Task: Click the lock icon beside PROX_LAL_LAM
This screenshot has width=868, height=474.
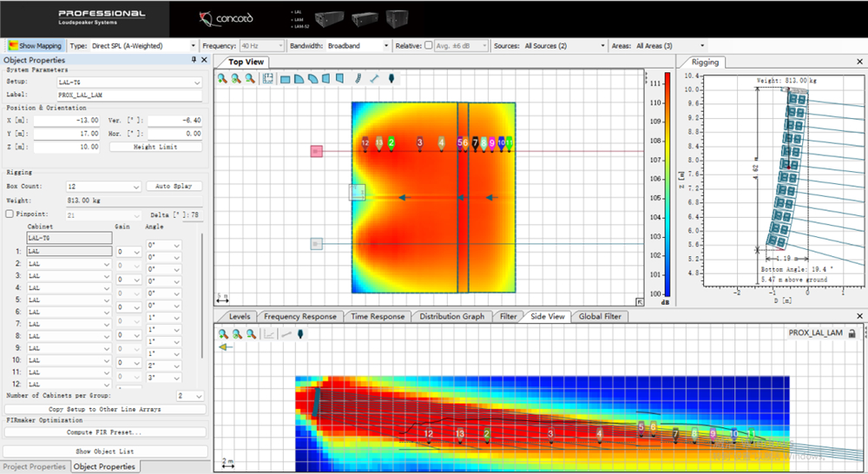Action: click(852, 333)
